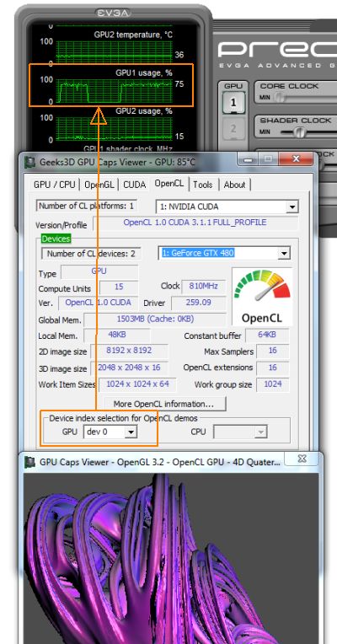
Task: Click the OpenCL 1.0 CUDA 3.1.1 FULL_PROFILE field
Action: tap(195, 223)
